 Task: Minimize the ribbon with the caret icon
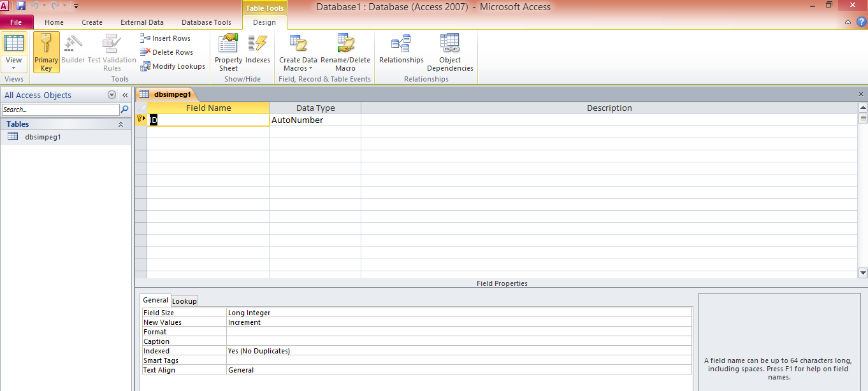pyautogui.click(x=848, y=22)
